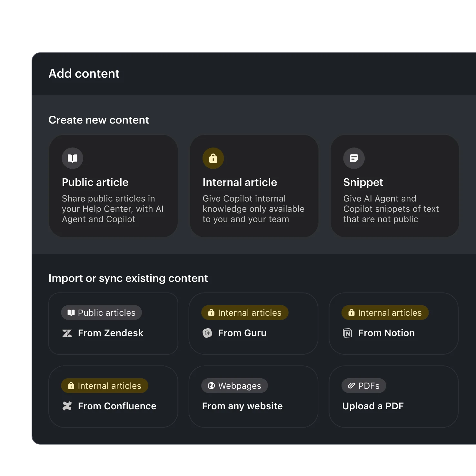Click the Confluence logo icon

[67, 406]
